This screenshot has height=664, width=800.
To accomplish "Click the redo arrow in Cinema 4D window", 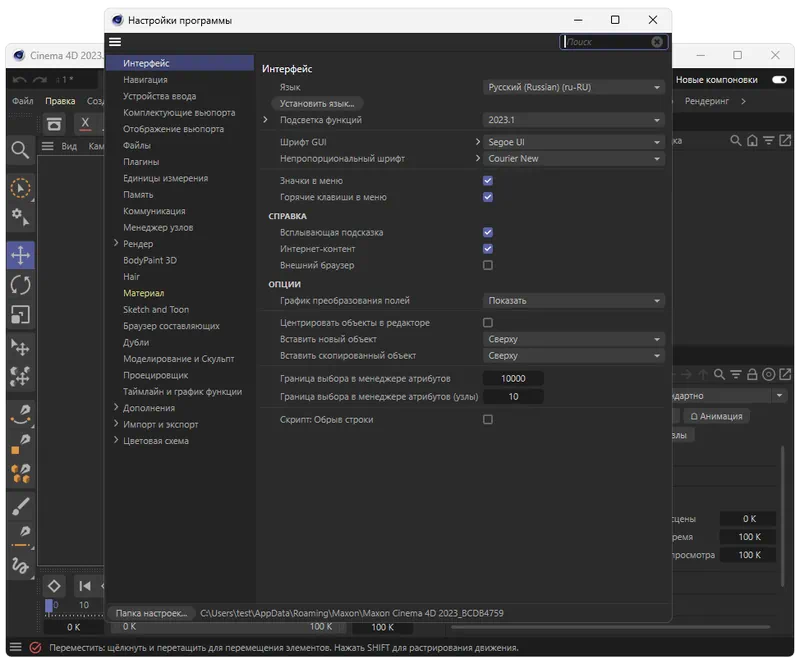I will pyautogui.click(x=40, y=80).
